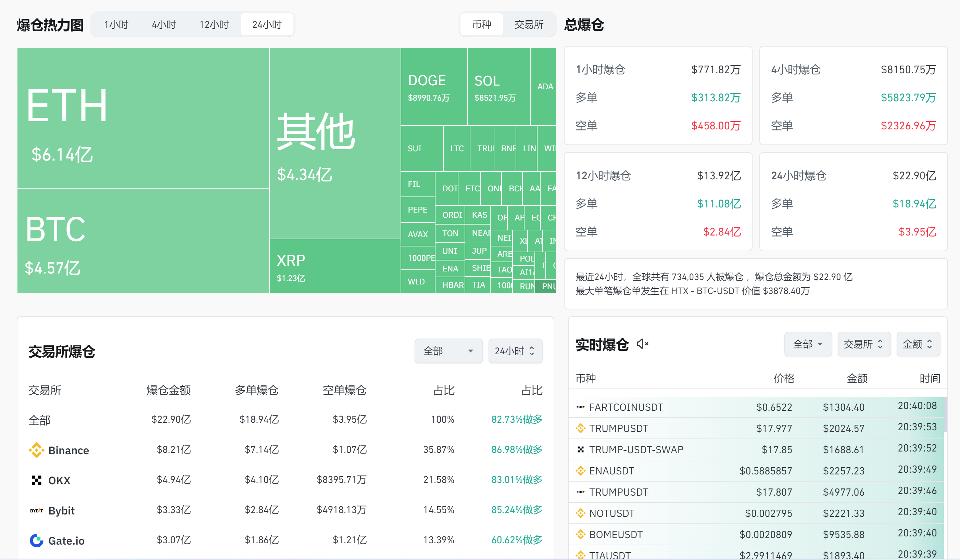Switch heatmap to 12小时 timeframe
The image size is (960, 560).
tap(214, 25)
